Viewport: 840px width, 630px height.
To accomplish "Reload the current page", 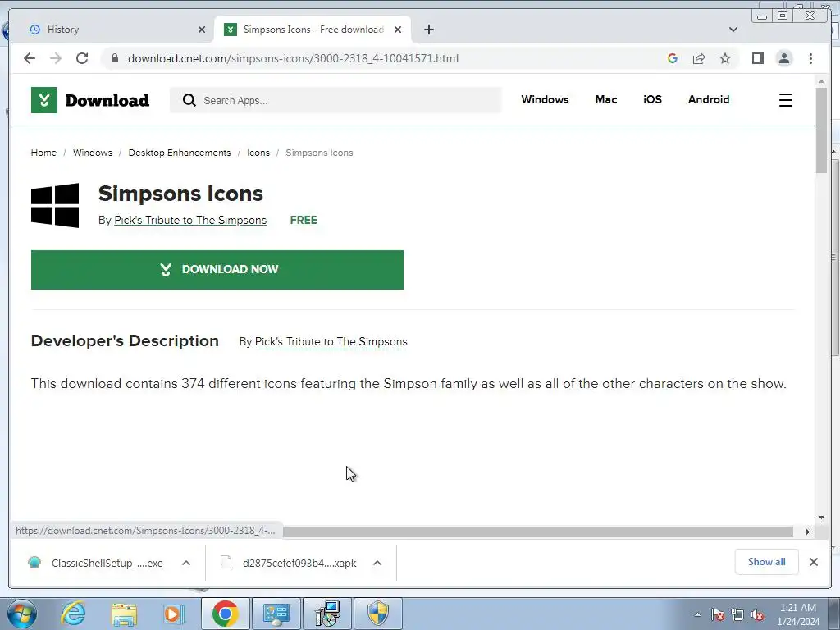I will click(x=82, y=58).
